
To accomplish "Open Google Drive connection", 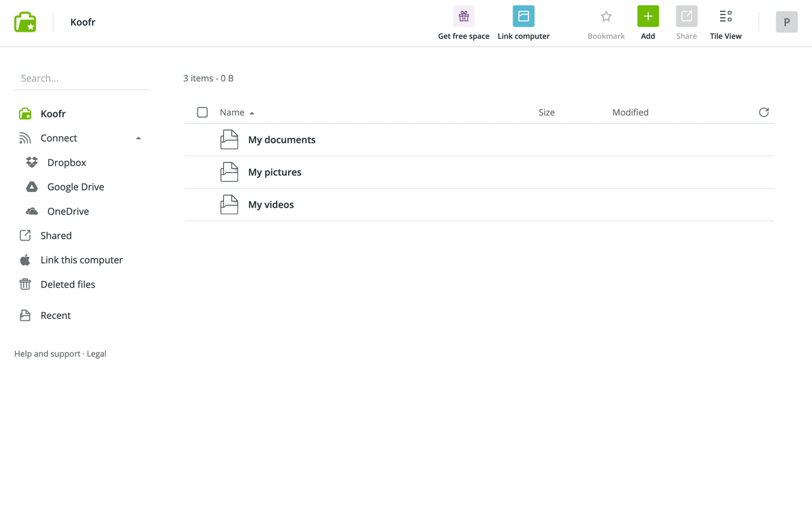I will point(75,187).
